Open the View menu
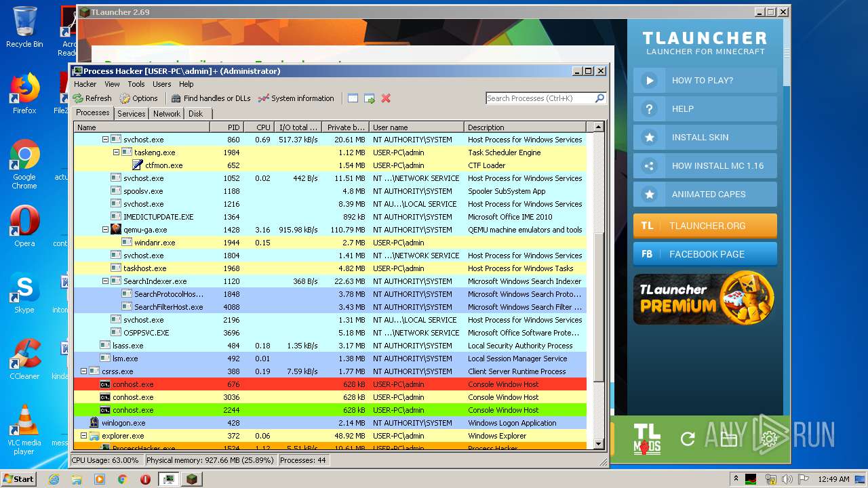868x488 pixels. (x=112, y=84)
